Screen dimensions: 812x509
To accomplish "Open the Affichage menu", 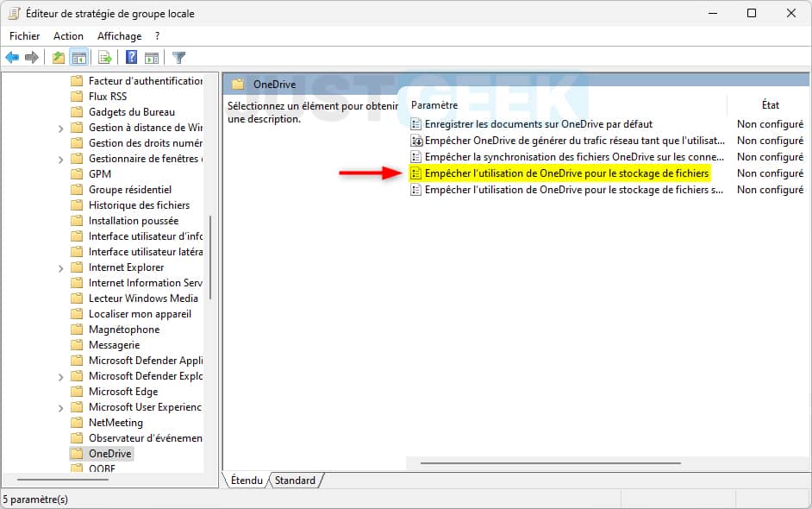I will tap(119, 35).
